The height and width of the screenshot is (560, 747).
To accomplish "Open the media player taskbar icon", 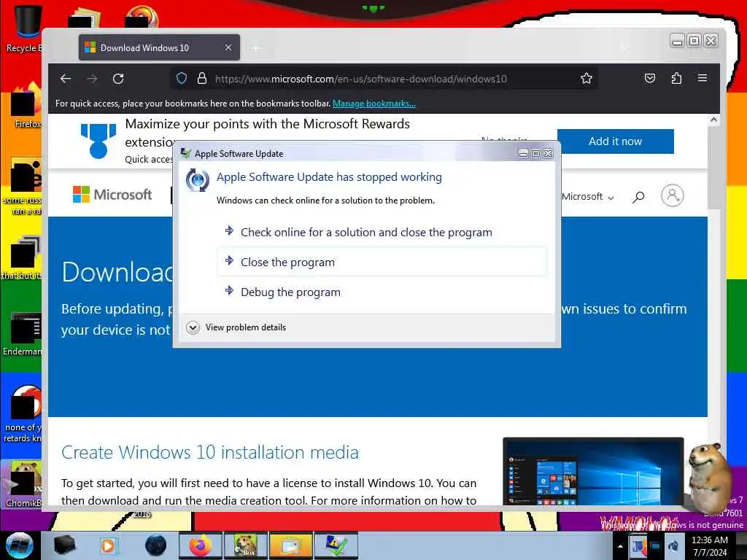I will (109, 545).
